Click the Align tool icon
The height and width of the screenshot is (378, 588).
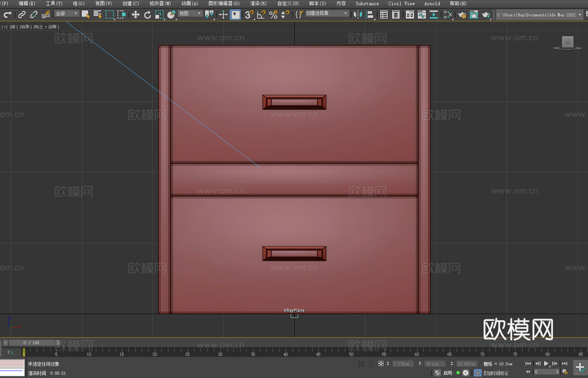click(370, 14)
